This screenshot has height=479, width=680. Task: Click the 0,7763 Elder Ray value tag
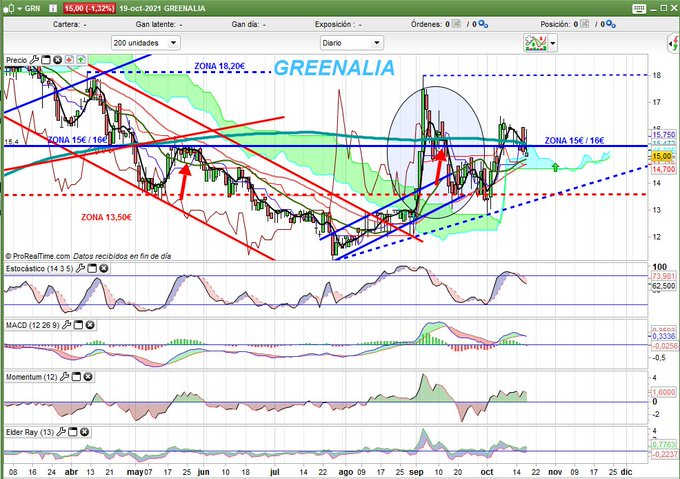coord(664,445)
